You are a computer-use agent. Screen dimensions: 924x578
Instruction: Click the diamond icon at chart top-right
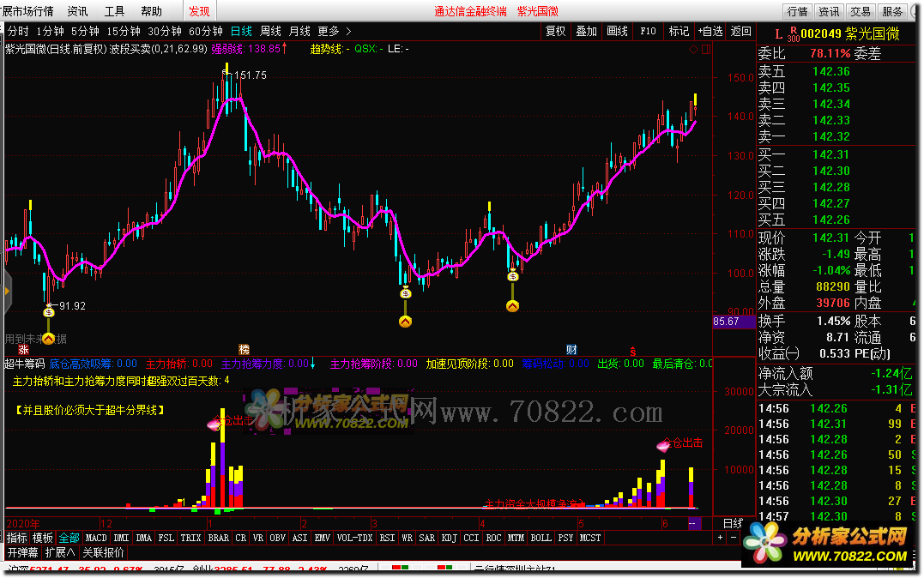pos(693,50)
